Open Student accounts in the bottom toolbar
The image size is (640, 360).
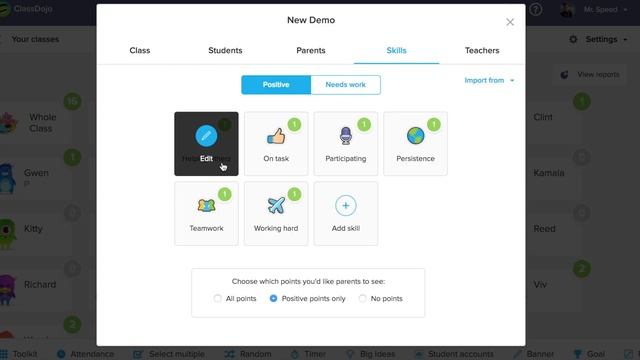453,354
